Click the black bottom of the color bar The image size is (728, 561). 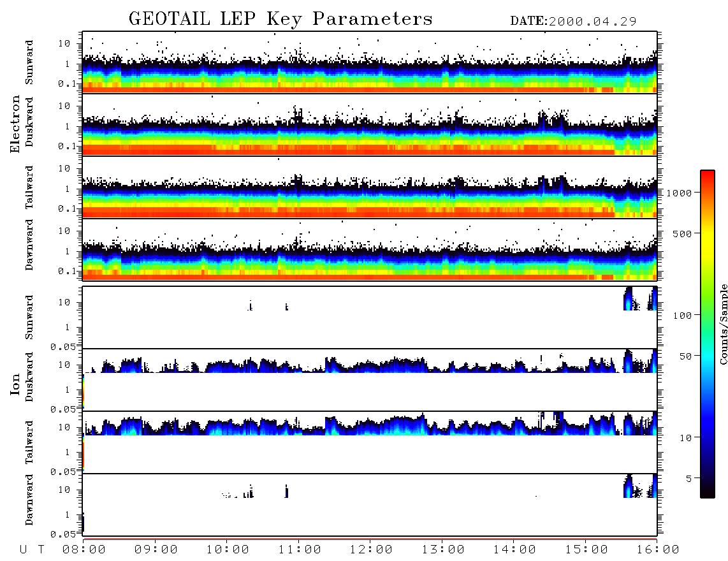pos(708,492)
